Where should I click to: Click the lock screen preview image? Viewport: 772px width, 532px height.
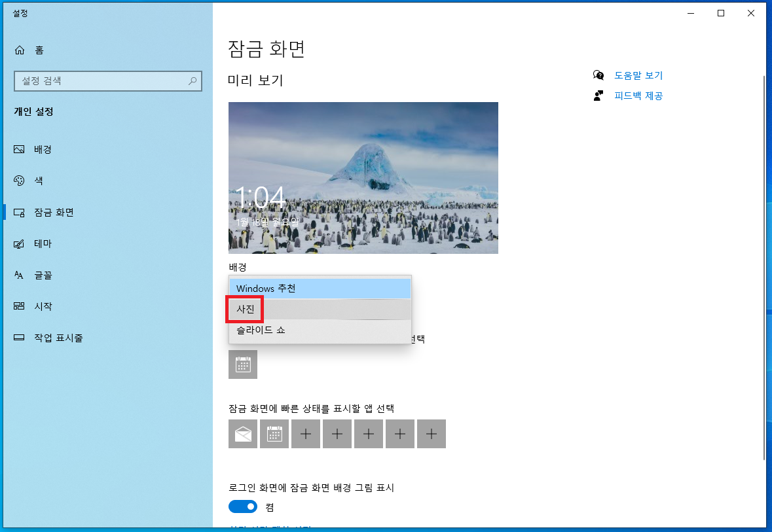363,178
